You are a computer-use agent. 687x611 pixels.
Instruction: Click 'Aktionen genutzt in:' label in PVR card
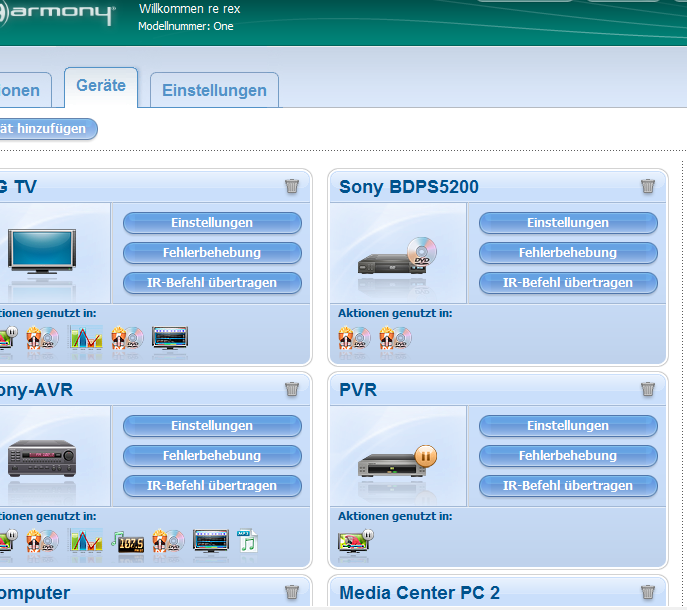tap(395, 516)
